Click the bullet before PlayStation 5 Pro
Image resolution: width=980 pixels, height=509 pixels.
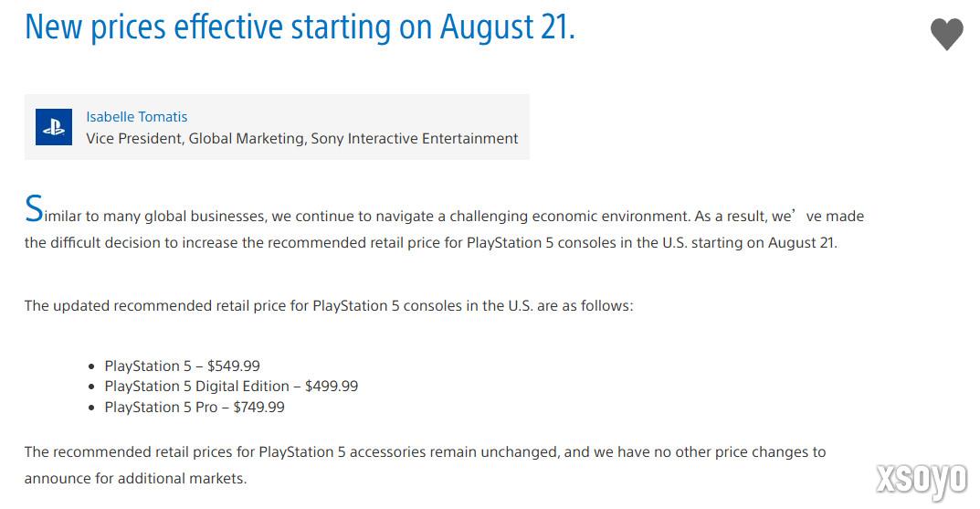point(92,408)
